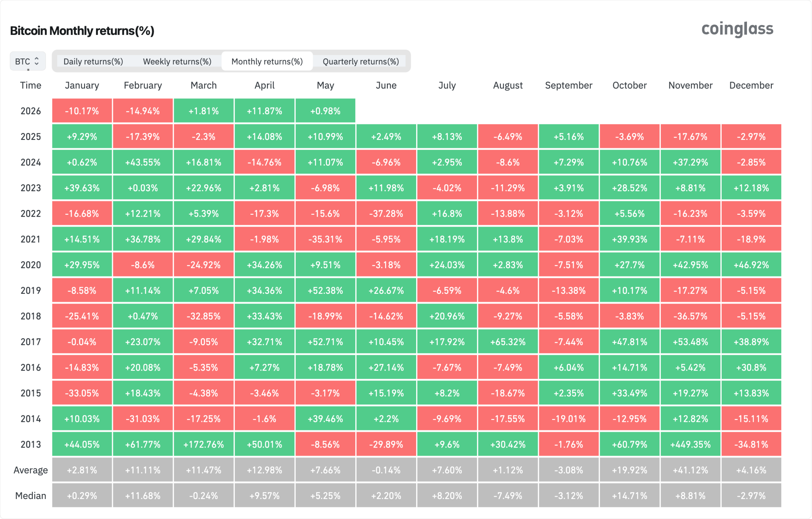The width and height of the screenshot is (812, 519).
Task: Click the -13.38% cell for September 2019
Action: point(569,290)
